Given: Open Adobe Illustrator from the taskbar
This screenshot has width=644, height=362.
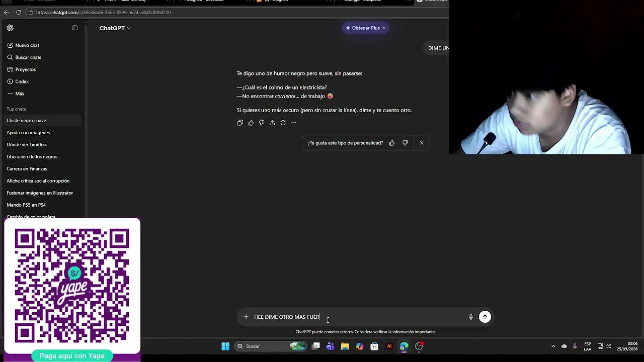Looking at the screenshot, I should pyautogui.click(x=389, y=346).
